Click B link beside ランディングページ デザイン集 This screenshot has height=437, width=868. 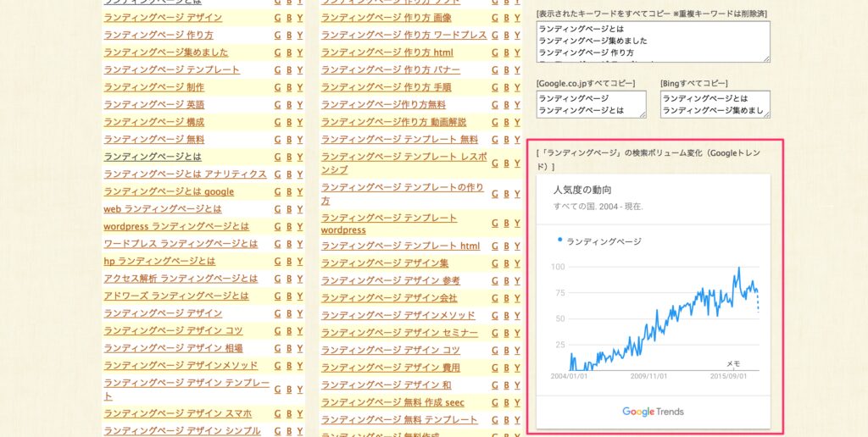pos(507,263)
